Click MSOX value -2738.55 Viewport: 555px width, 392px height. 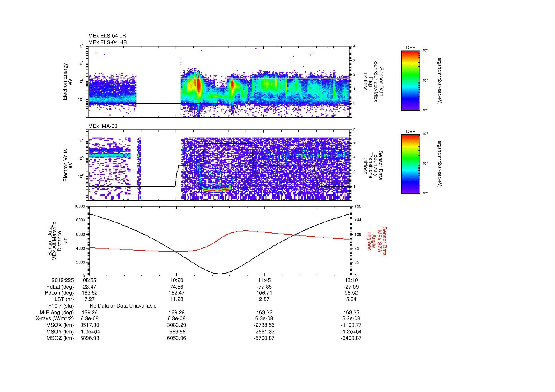(264, 325)
